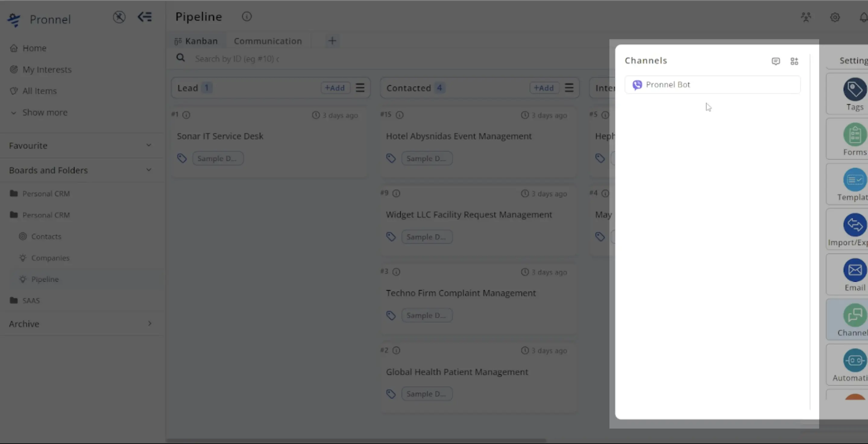Open Lead column menu
The height and width of the screenshot is (444, 868).
tap(360, 88)
